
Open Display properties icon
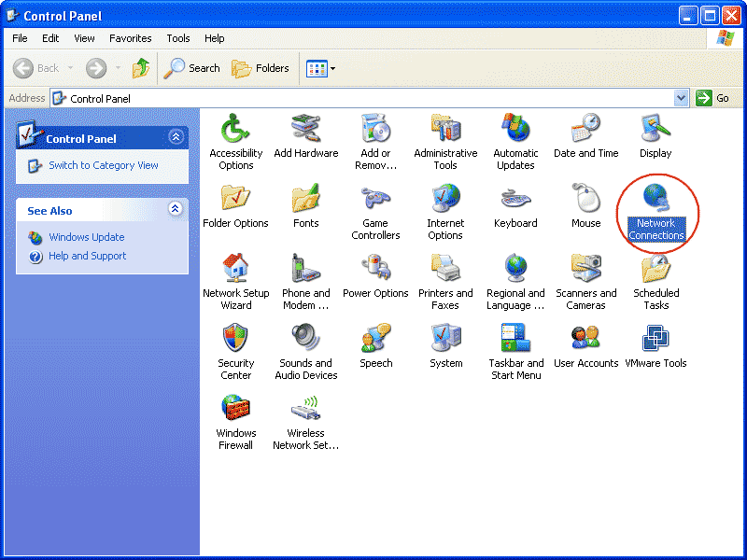click(655, 136)
